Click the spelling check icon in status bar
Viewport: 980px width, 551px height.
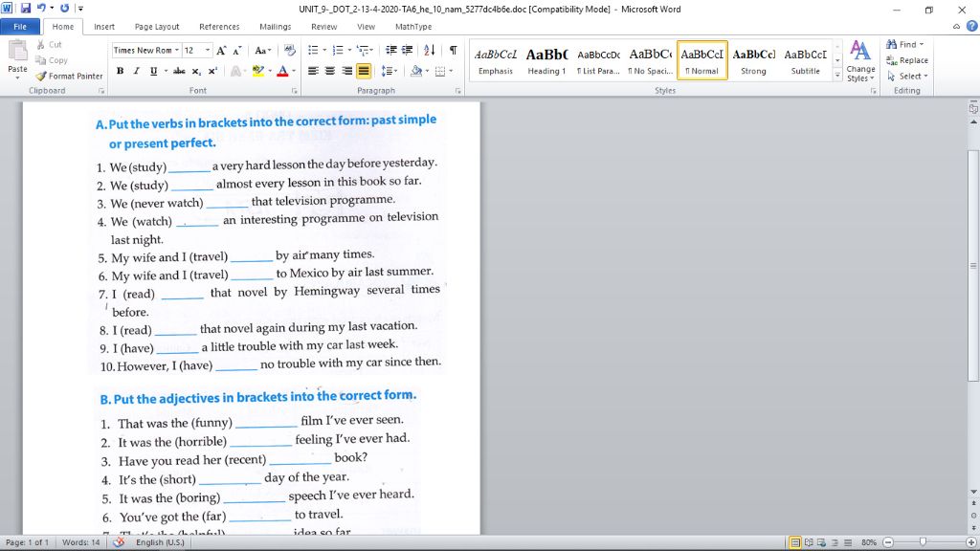click(118, 542)
